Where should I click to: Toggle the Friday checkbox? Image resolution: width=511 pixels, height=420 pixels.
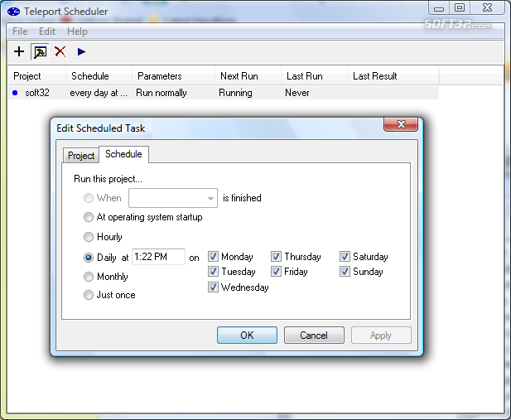click(x=276, y=272)
